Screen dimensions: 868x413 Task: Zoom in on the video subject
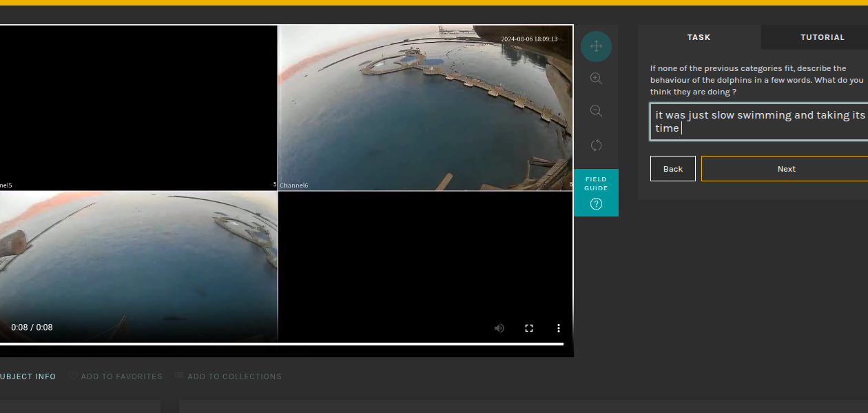(596, 79)
